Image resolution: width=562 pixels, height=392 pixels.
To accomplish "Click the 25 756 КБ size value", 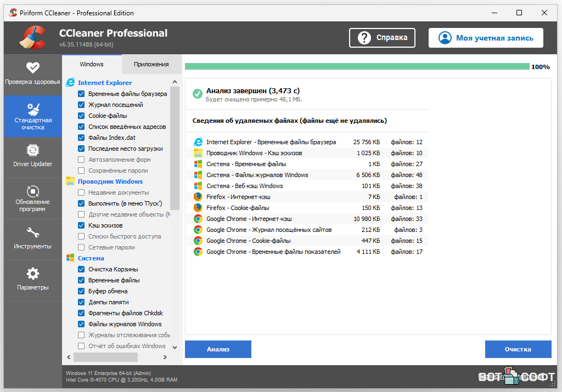I will (x=366, y=142).
